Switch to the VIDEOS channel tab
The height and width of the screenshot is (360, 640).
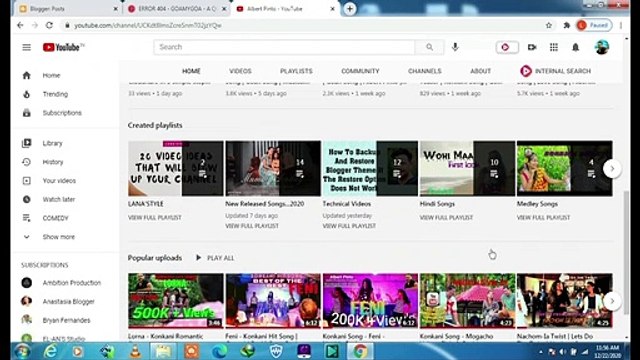point(240,71)
